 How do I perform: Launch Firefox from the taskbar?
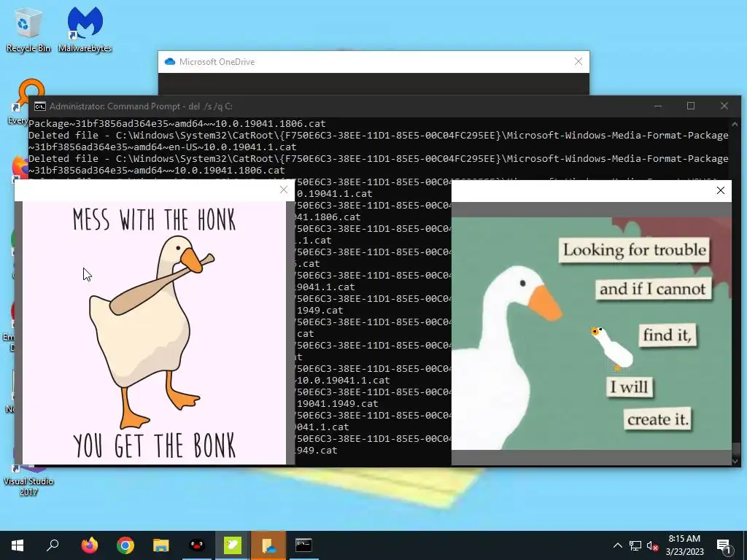[x=89, y=545]
